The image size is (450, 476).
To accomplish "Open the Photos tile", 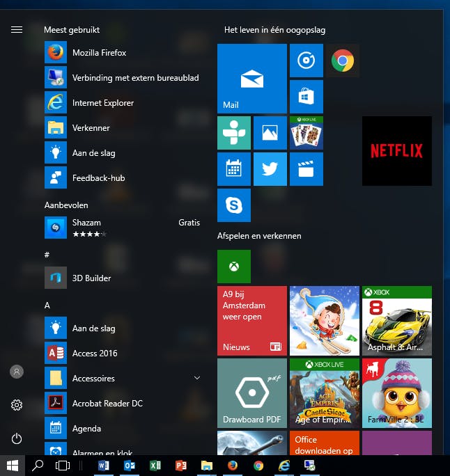I will [x=270, y=133].
